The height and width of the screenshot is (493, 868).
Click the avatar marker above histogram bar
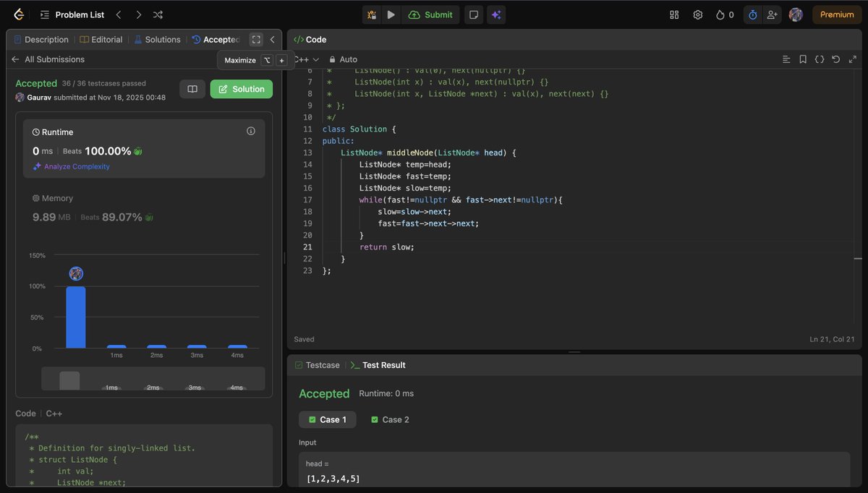coord(76,273)
